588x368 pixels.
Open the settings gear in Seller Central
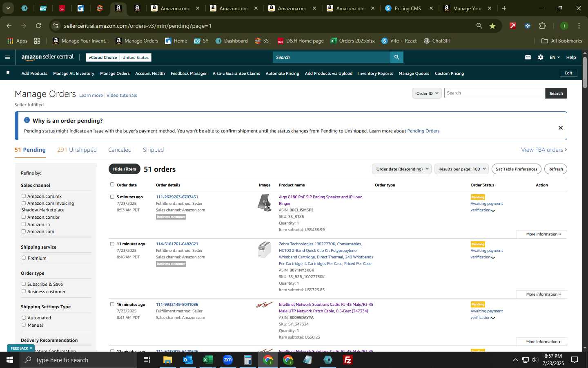click(x=541, y=57)
